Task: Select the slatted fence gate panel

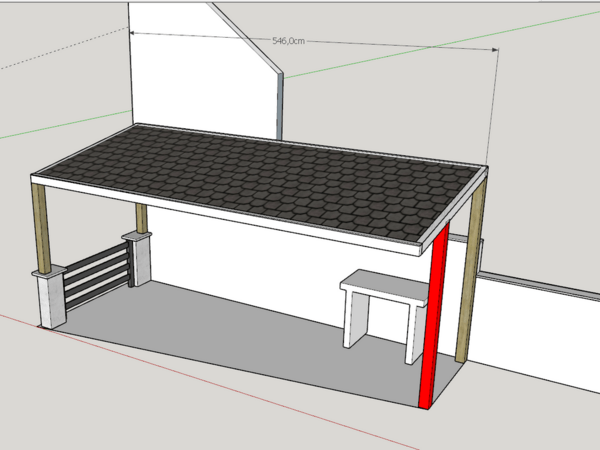Action: [98, 274]
